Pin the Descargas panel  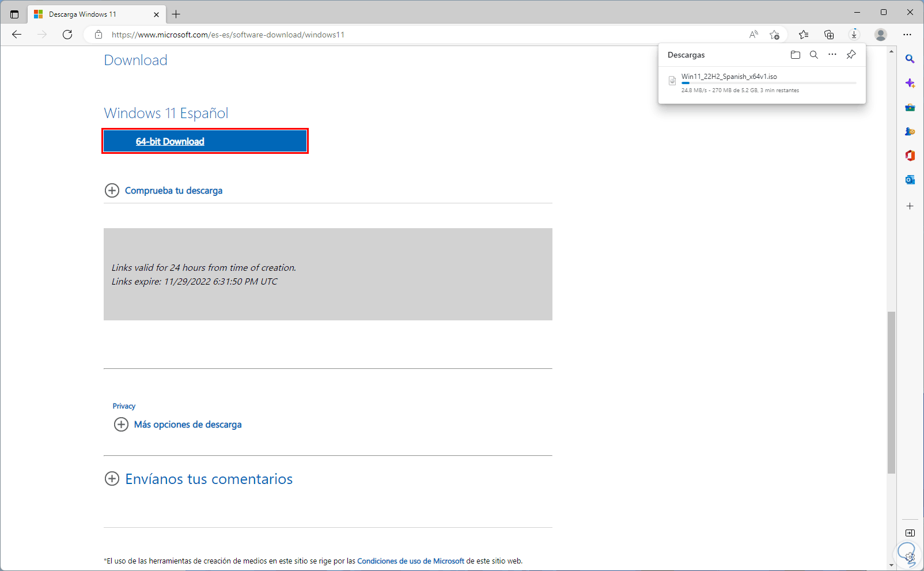click(x=851, y=55)
